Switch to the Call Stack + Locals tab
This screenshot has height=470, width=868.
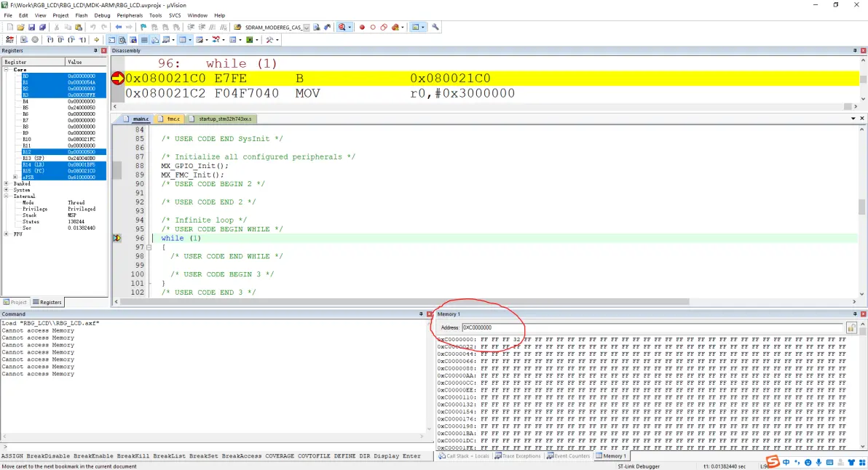click(464, 456)
